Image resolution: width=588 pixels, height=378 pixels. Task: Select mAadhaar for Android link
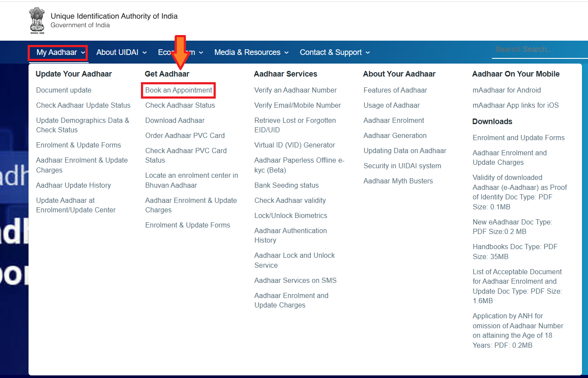[507, 90]
